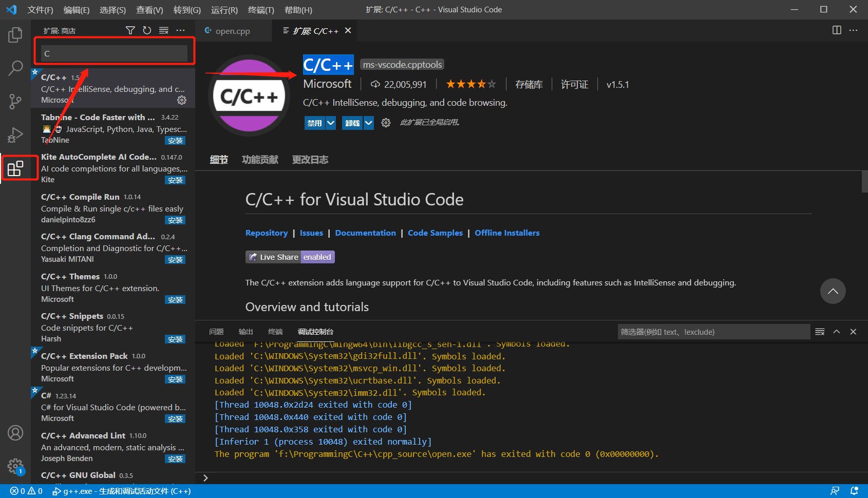Open notifications bell in status bar

854,491
